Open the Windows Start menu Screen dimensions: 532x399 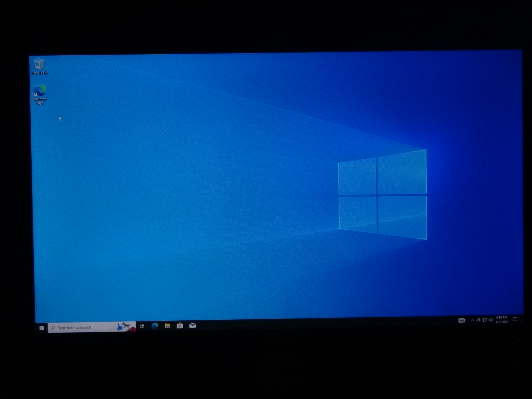tap(41, 328)
